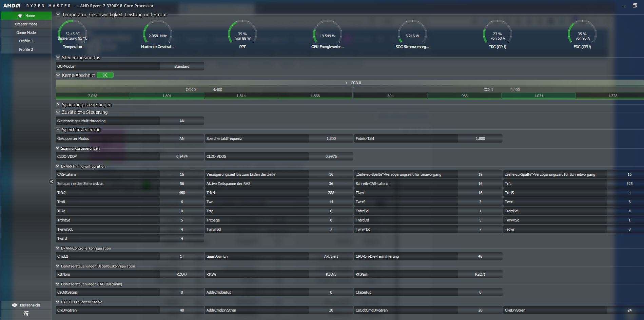Collapse Benutzersteuerungen Datenbuskonfiguration subsection
The width and height of the screenshot is (644, 320).
[58, 266]
